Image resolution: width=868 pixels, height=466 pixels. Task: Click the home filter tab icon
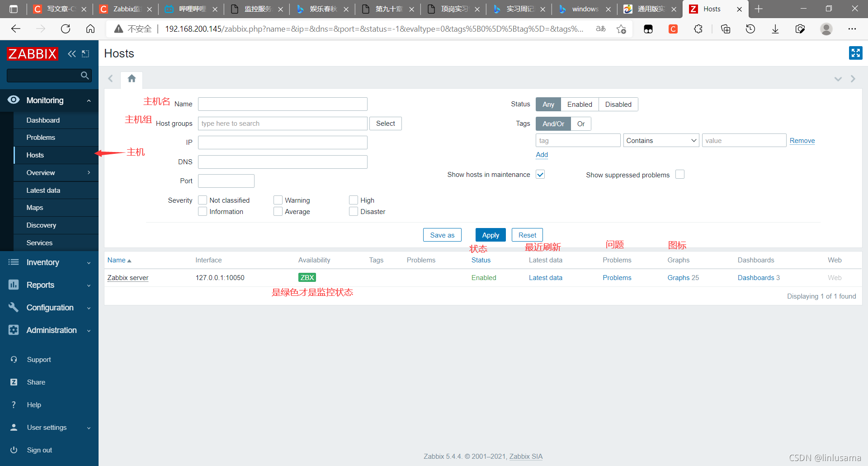click(x=132, y=79)
